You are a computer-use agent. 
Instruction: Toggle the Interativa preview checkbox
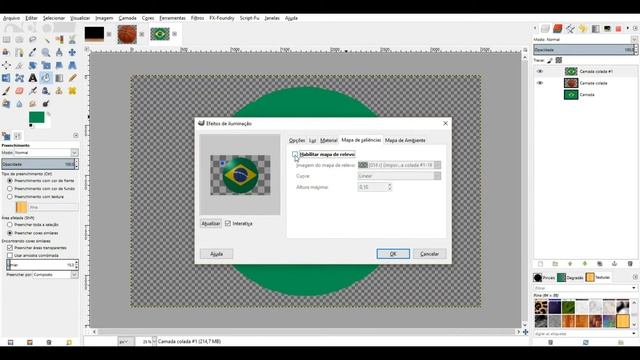228,224
